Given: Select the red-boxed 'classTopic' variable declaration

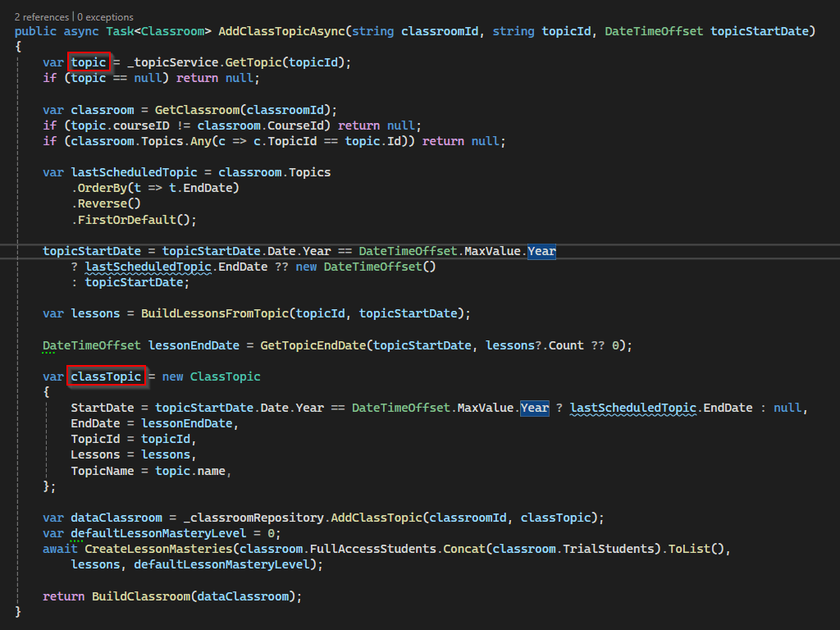Looking at the screenshot, I should tap(107, 377).
